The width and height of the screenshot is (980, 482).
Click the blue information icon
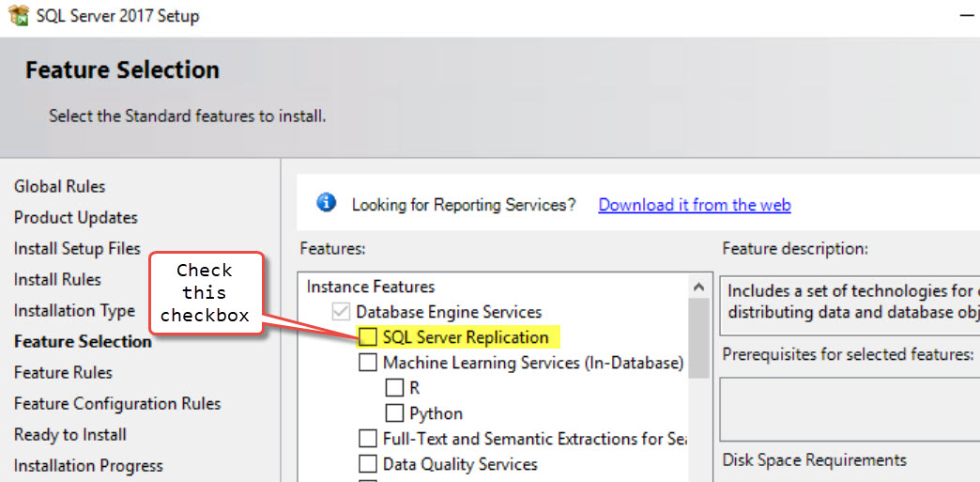click(326, 203)
